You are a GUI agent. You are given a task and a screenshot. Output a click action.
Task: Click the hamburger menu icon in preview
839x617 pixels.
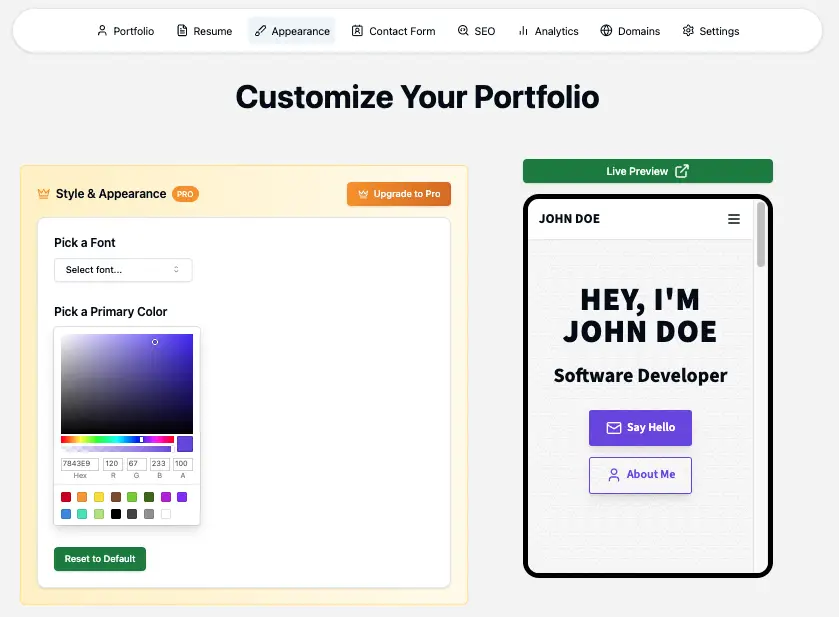tap(734, 219)
